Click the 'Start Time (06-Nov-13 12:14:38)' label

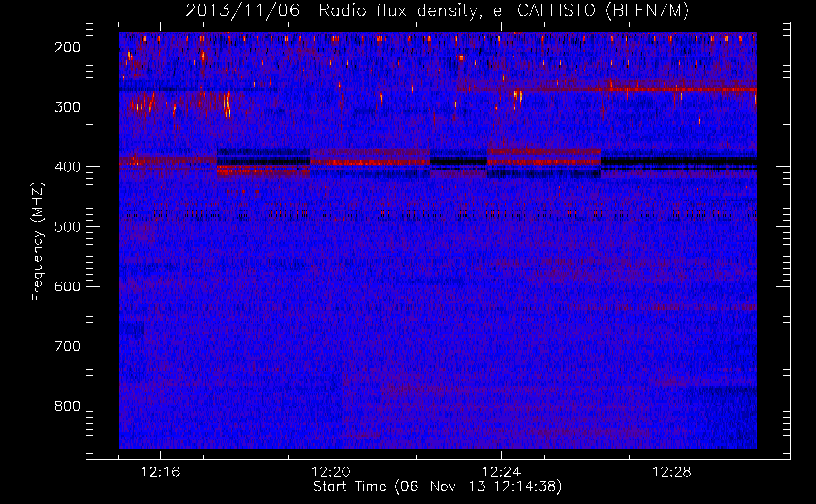click(437, 487)
